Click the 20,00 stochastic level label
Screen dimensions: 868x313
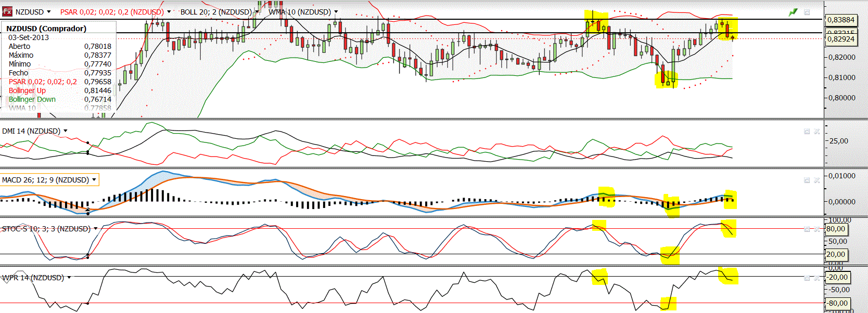pos(836,254)
